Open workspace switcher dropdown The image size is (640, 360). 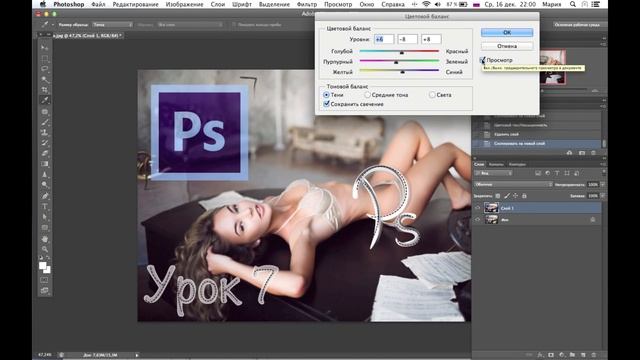[x=579, y=24]
